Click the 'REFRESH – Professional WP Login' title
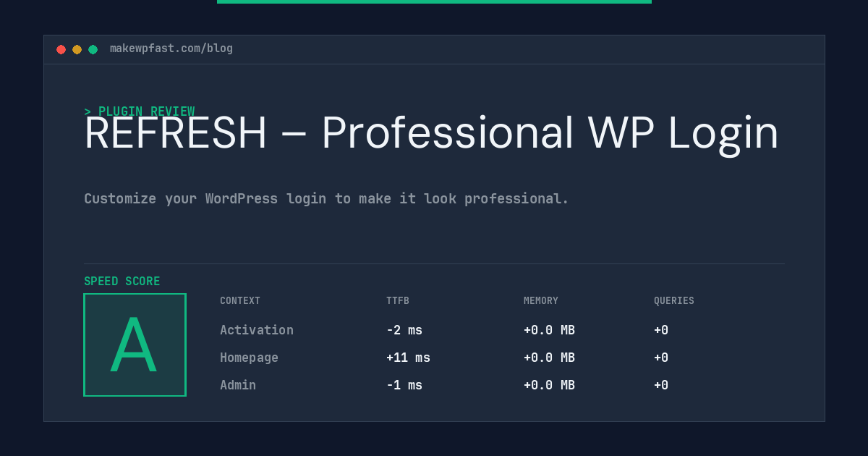Image resolution: width=868 pixels, height=456 pixels. [x=432, y=133]
